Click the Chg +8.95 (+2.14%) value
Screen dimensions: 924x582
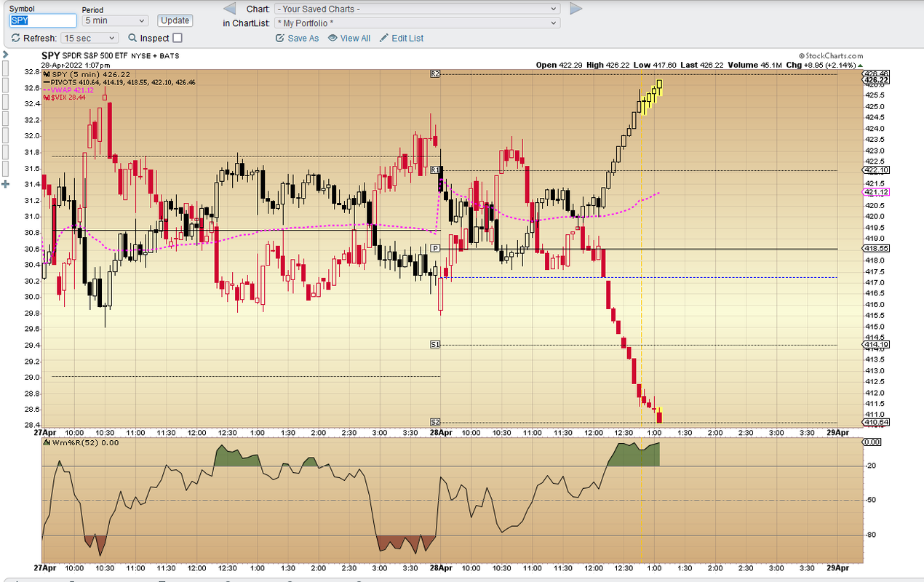[825, 65]
